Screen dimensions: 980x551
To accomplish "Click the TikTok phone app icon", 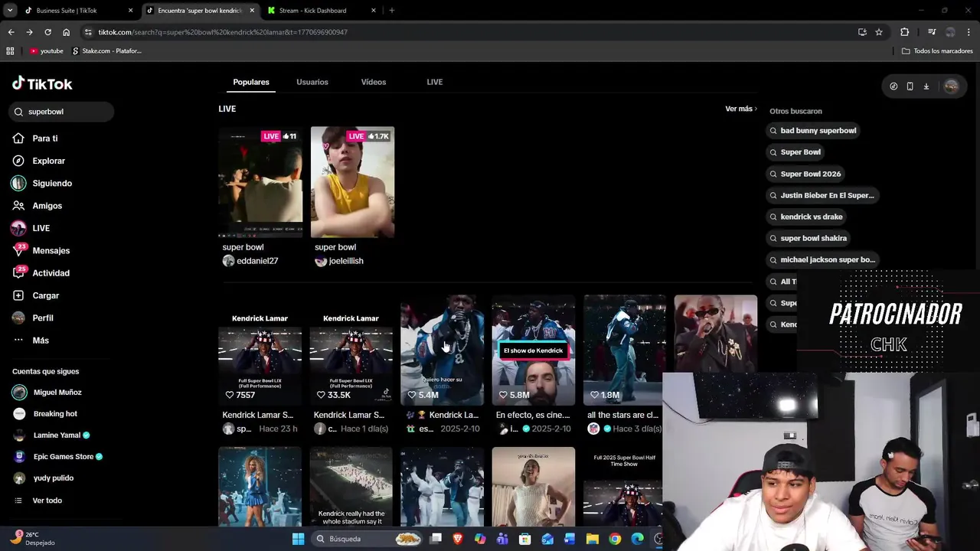I will coord(910,86).
